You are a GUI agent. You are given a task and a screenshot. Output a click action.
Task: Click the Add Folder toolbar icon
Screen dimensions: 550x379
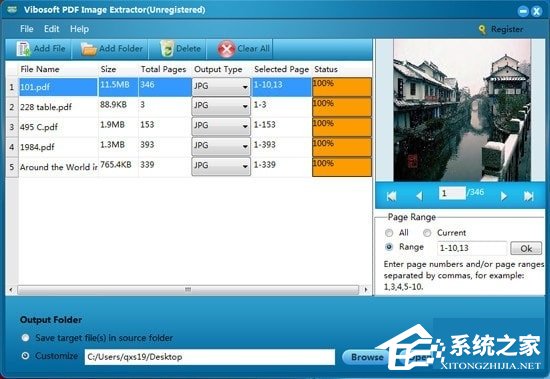tap(88, 49)
